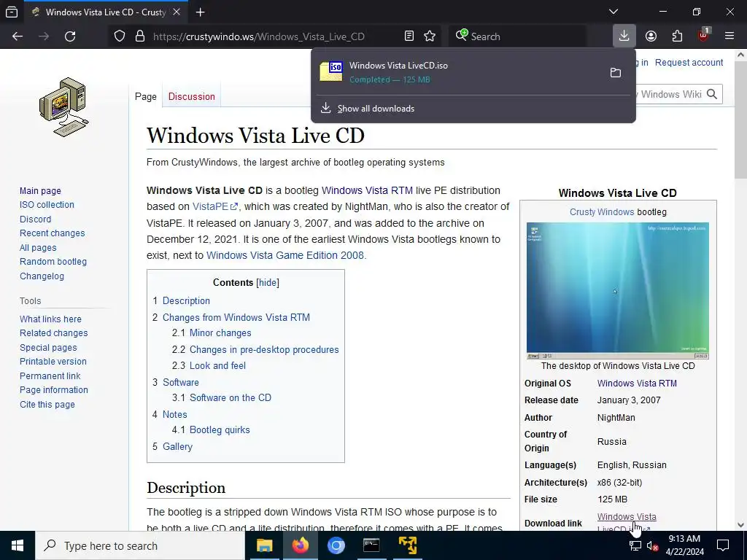This screenshot has width=747, height=560.
Task: Go back to previous page
Action: tap(18, 36)
